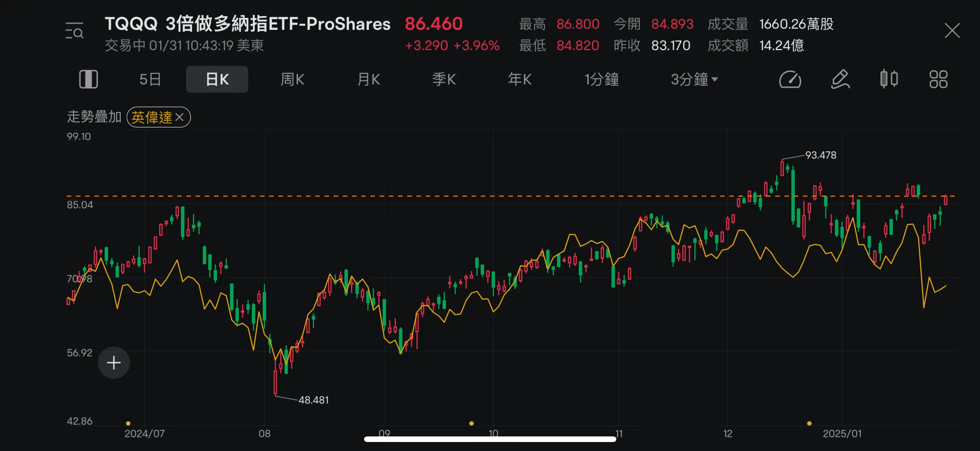Open the performance gauge tool
The image size is (980, 451).
tap(791, 79)
